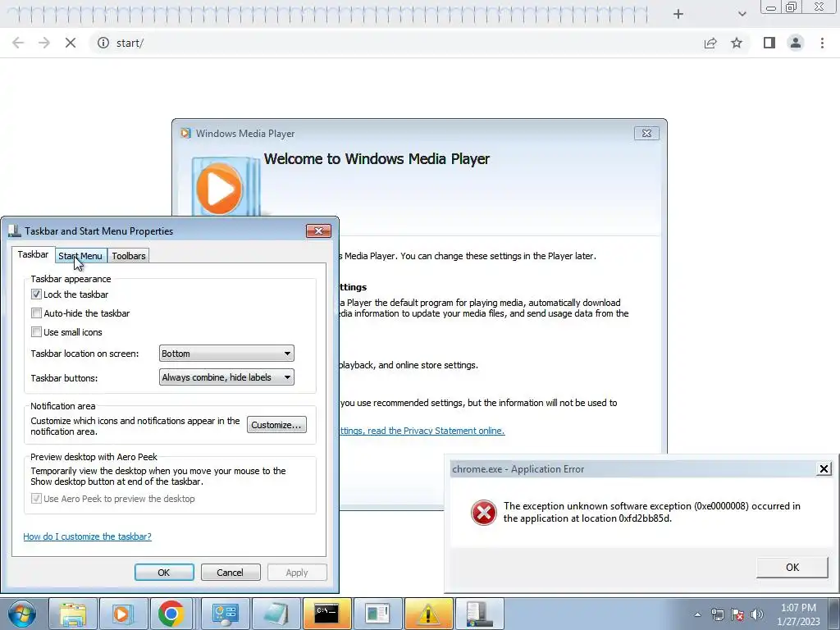840x630 pixels.
Task: Open Command Prompt taskbar icon
Action: tap(326, 614)
